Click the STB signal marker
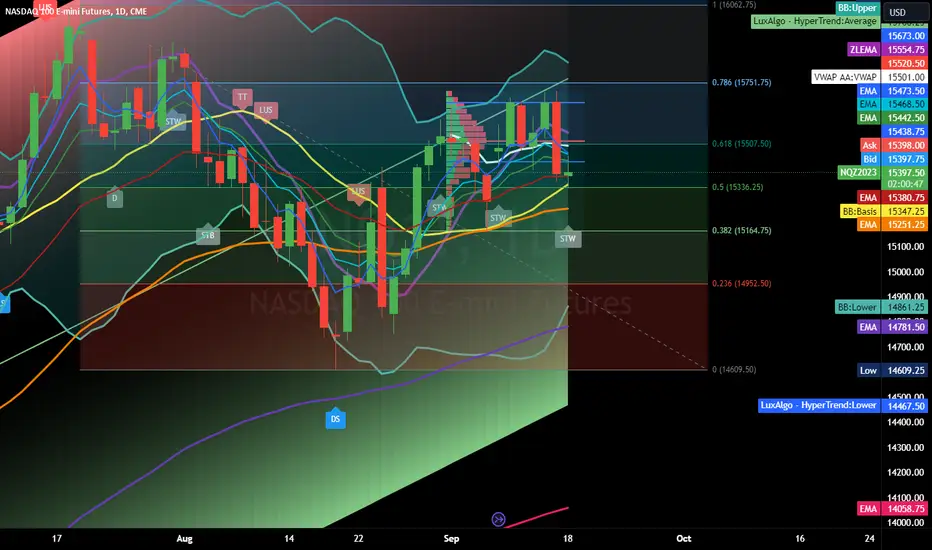This screenshot has width=932, height=550. click(x=207, y=235)
